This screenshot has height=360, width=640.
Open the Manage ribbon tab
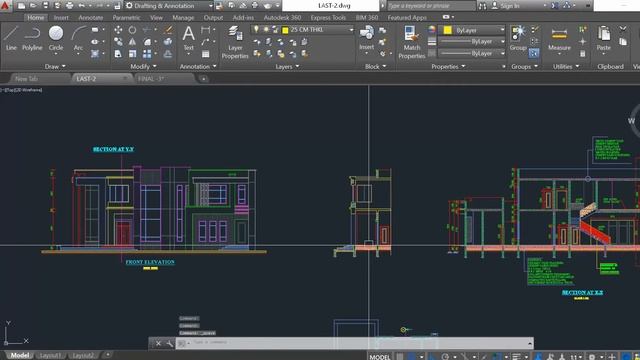click(x=183, y=18)
